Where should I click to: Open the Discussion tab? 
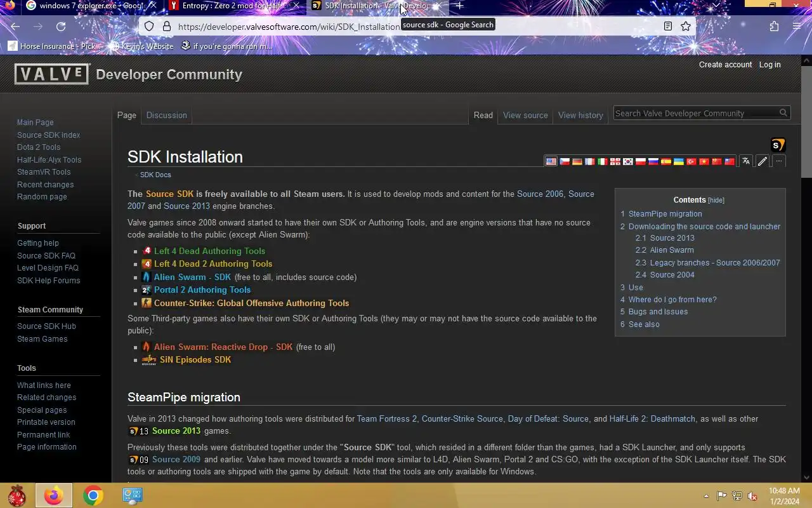point(167,115)
